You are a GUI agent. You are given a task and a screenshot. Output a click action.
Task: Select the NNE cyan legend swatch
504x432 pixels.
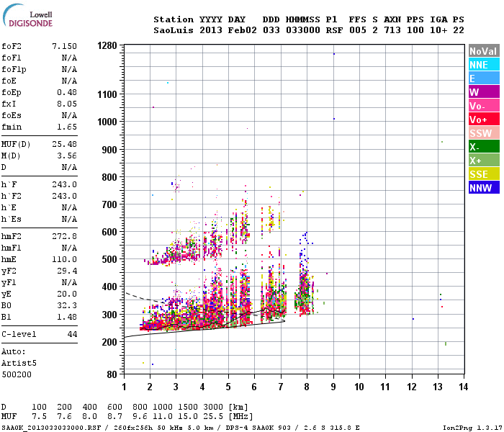(x=484, y=65)
